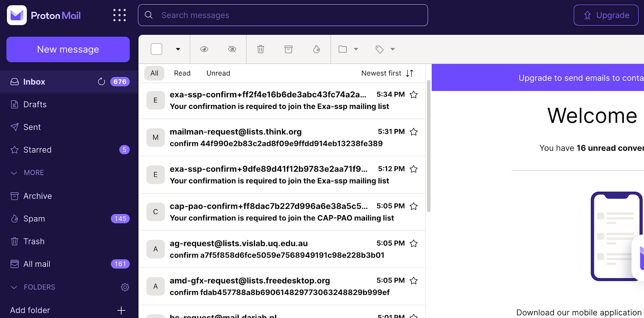Click Add folder
Screen dimensions: 644x318
pos(30,310)
